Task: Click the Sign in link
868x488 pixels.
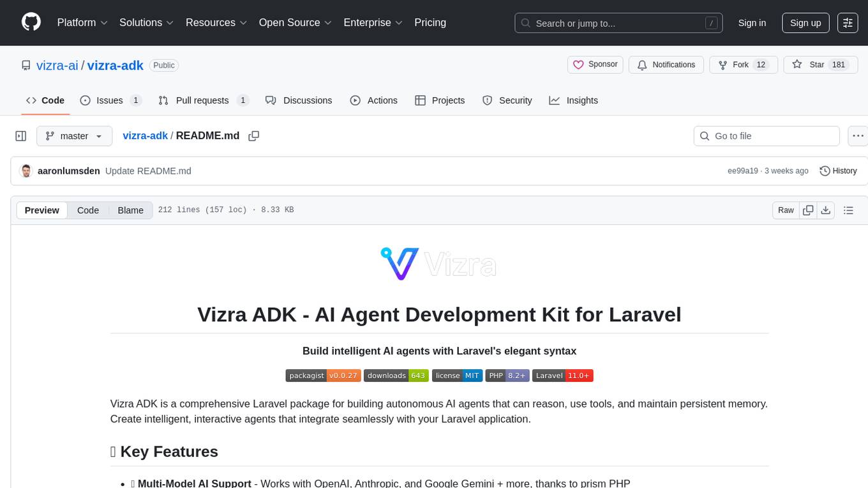Action: pos(752,23)
